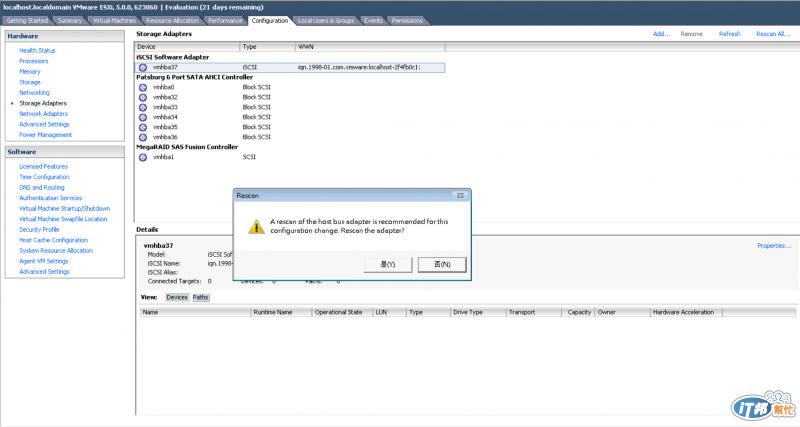Sort devices by Transport column

[534, 312]
